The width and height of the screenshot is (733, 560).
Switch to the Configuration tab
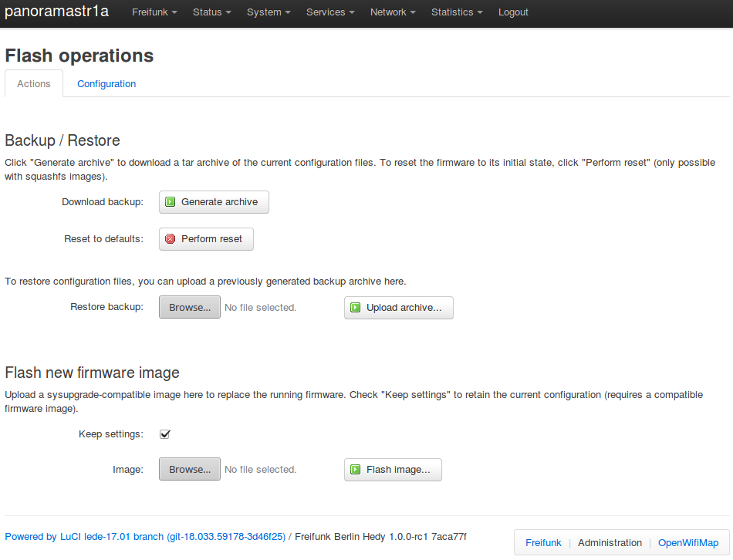[106, 84]
